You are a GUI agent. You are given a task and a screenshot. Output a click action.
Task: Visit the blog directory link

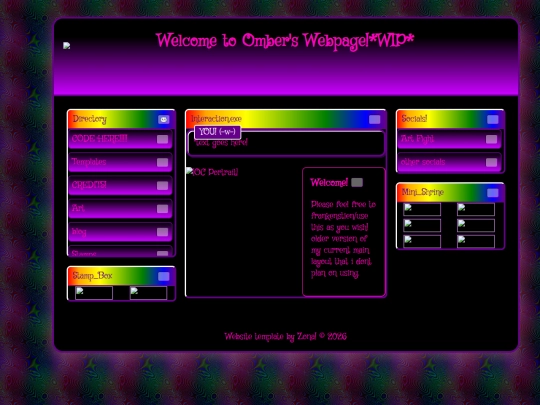[121, 232]
